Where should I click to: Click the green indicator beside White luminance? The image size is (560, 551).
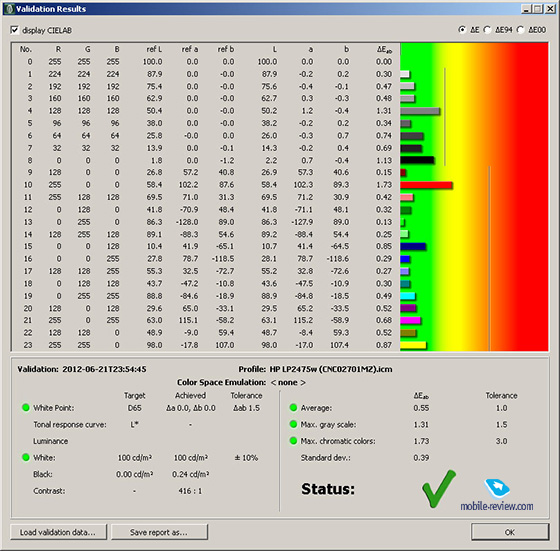pyautogui.click(x=26, y=457)
